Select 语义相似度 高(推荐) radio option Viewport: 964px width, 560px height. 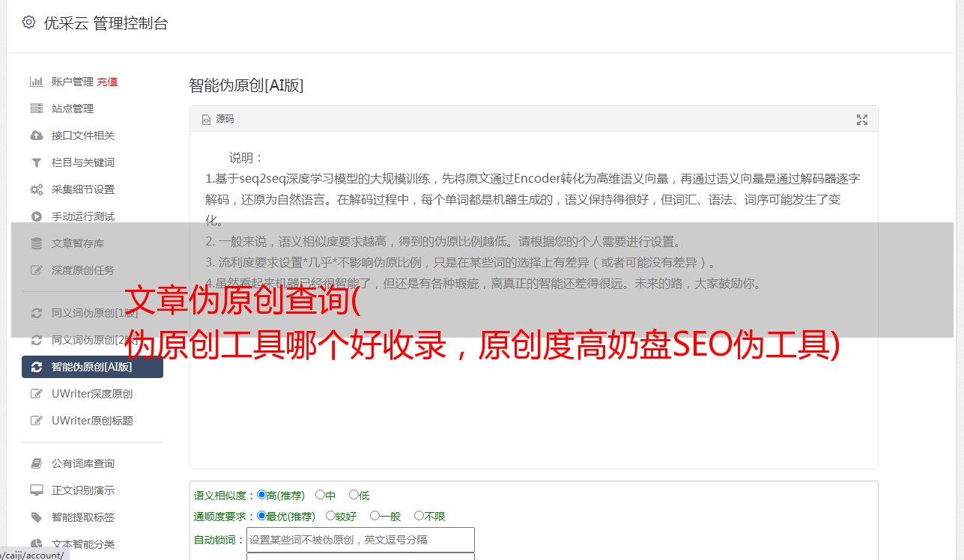coord(261,495)
